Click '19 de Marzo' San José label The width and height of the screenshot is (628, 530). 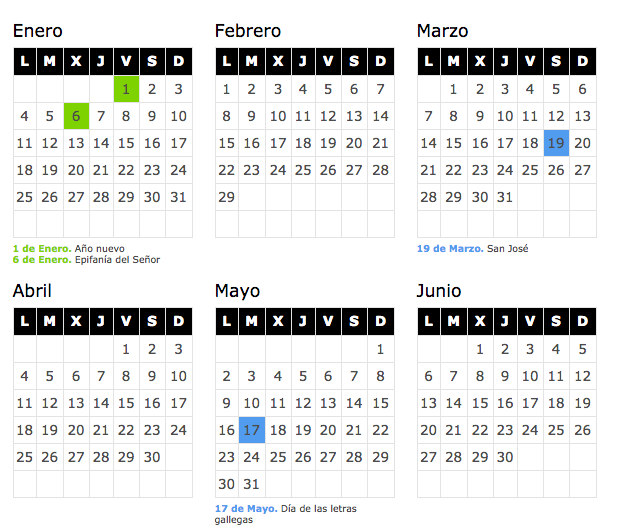[x=450, y=248]
